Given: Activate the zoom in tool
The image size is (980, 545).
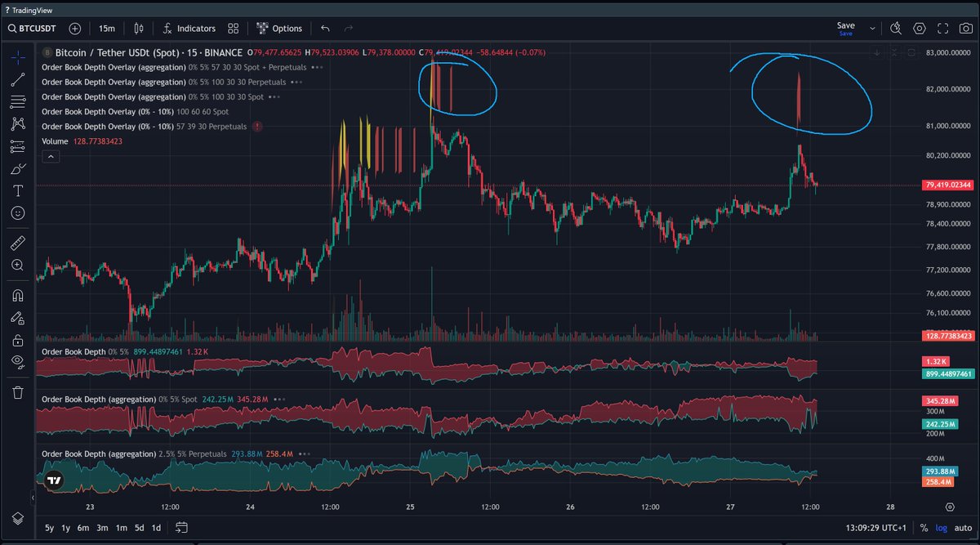Looking at the screenshot, I should click(17, 265).
